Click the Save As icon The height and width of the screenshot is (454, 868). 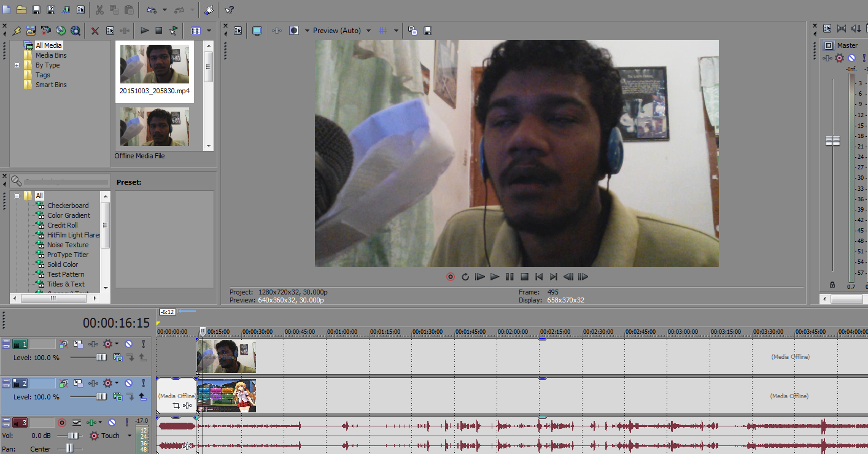click(51, 10)
